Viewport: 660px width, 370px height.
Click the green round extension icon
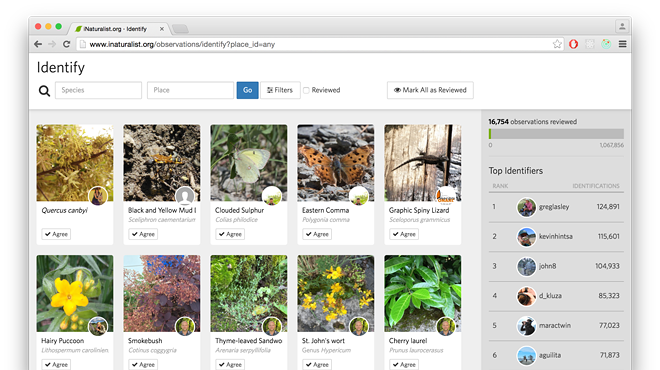pyautogui.click(x=606, y=44)
